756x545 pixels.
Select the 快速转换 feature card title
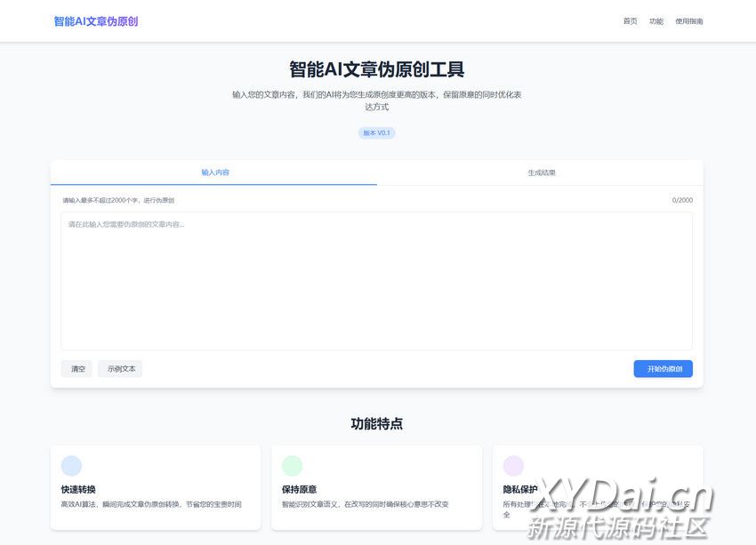(x=78, y=489)
